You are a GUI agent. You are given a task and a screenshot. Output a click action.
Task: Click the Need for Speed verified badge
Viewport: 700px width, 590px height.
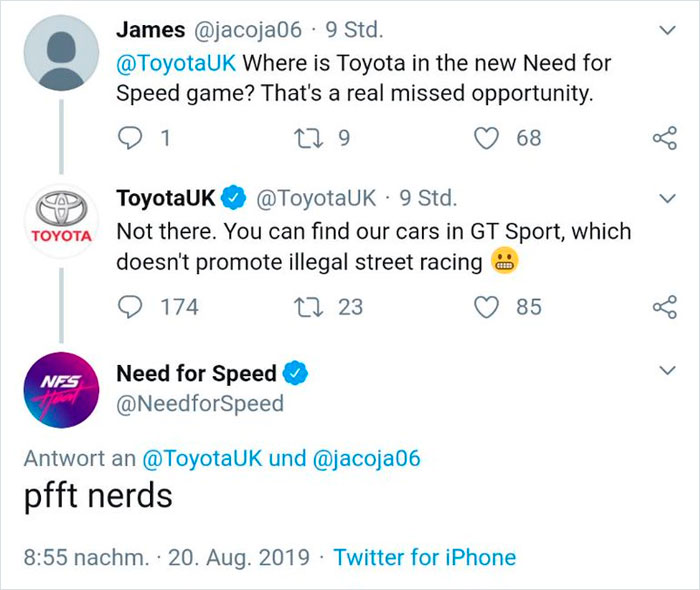point(296,374)
